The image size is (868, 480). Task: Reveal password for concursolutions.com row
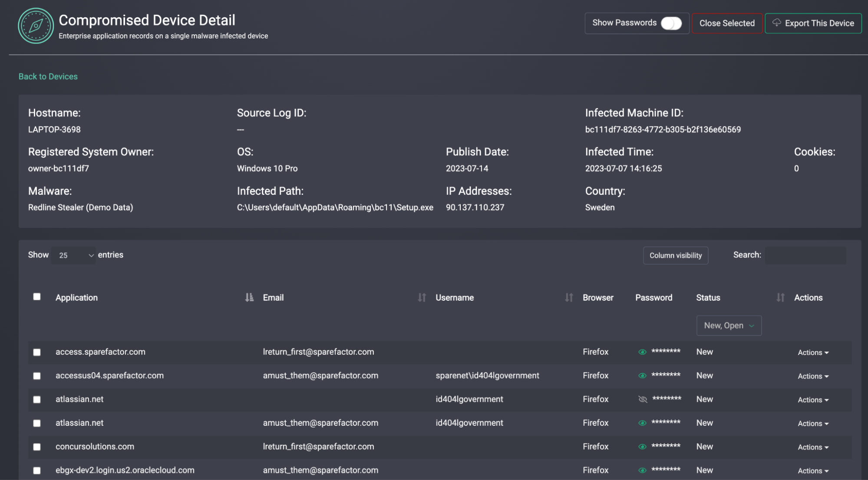(x=642, y=447)
